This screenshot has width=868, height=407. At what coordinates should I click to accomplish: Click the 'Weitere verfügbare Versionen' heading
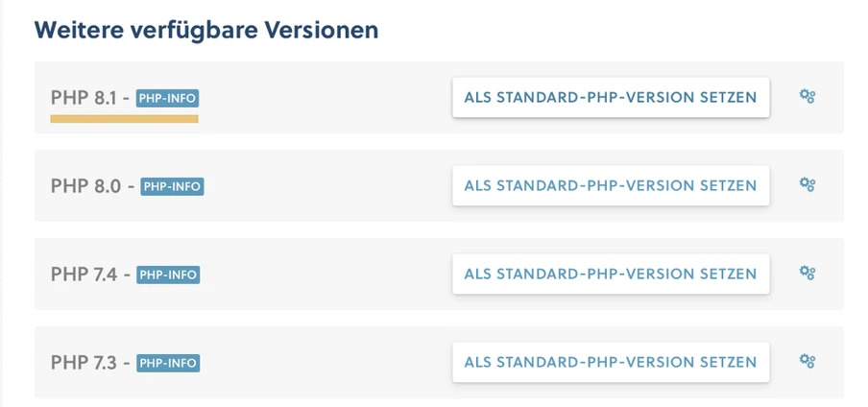pyautogui.click(x=206, y=30)
